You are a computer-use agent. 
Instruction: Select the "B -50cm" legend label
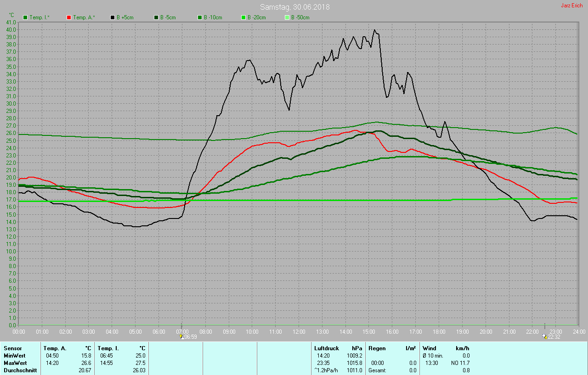coord(300,17)
